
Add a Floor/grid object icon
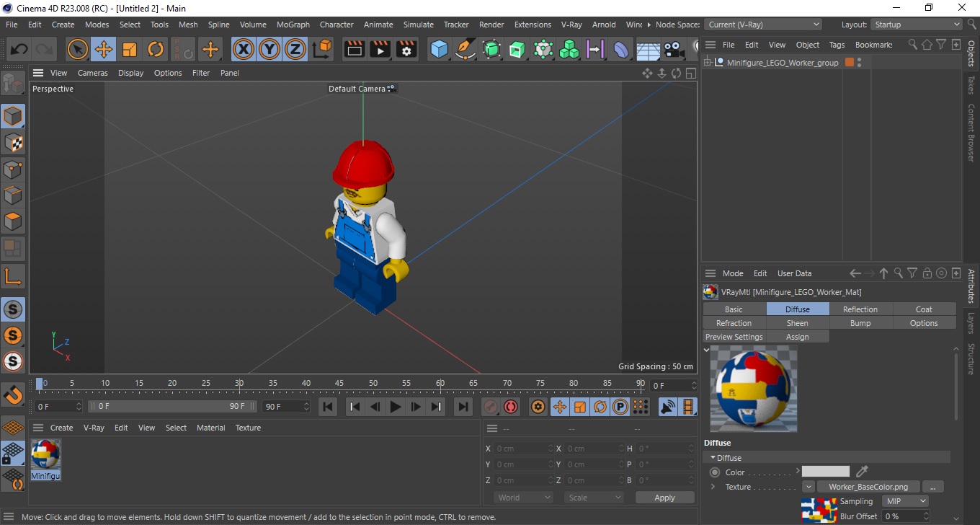(648, 49)
